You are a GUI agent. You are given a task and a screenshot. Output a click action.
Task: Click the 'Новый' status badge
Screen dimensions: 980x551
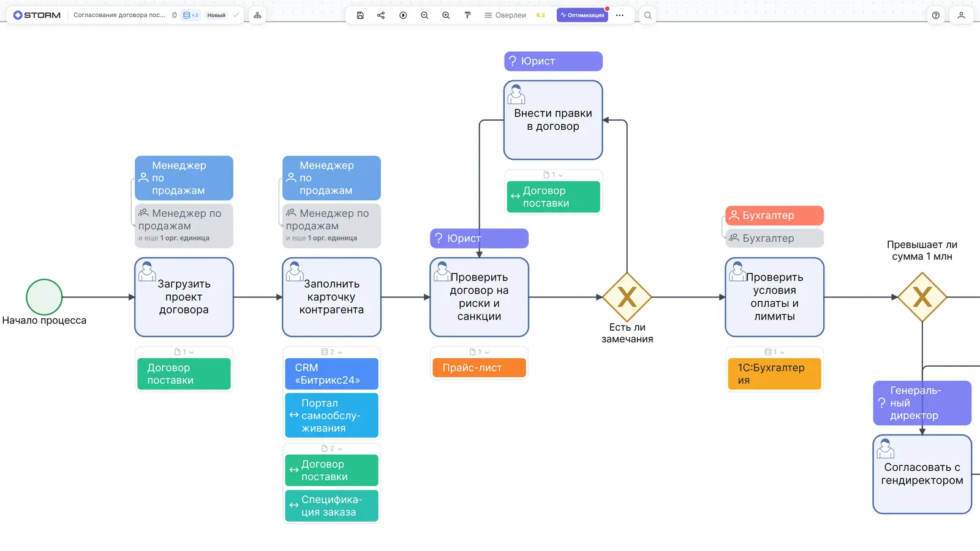[216, 15]
